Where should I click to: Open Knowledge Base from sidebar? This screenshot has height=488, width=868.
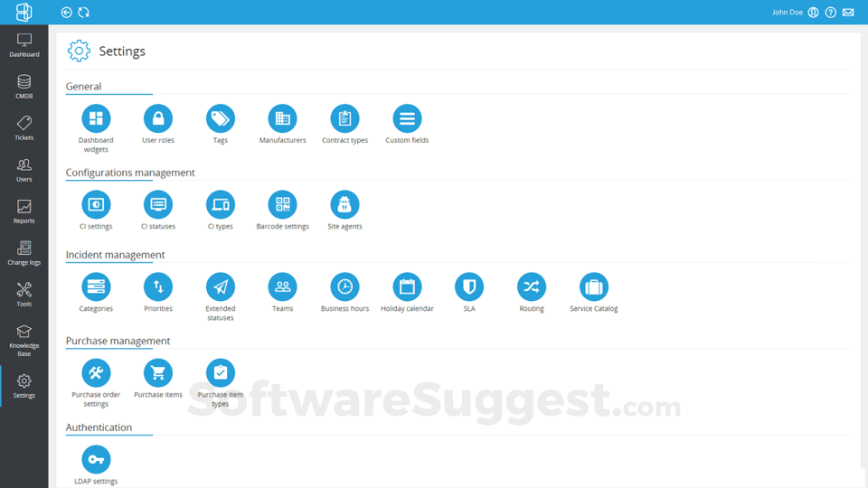[x=24, y=341]
